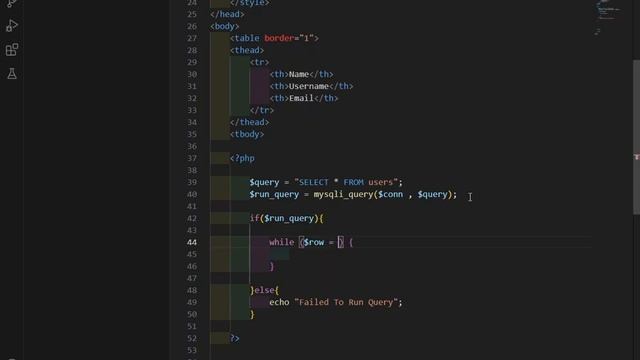Screen dimensions: 640x360
Task: Click the closing brace on line 50
Action: [x=252, y=314]
